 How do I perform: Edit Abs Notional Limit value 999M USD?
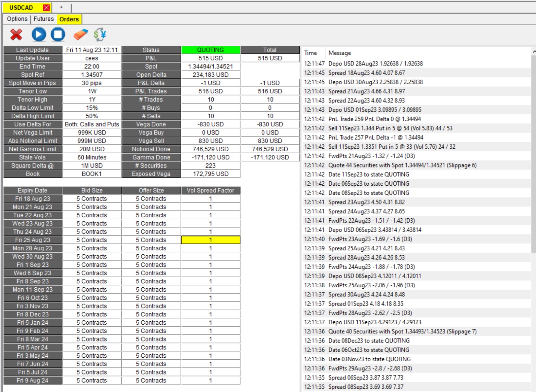coord(92,141)
